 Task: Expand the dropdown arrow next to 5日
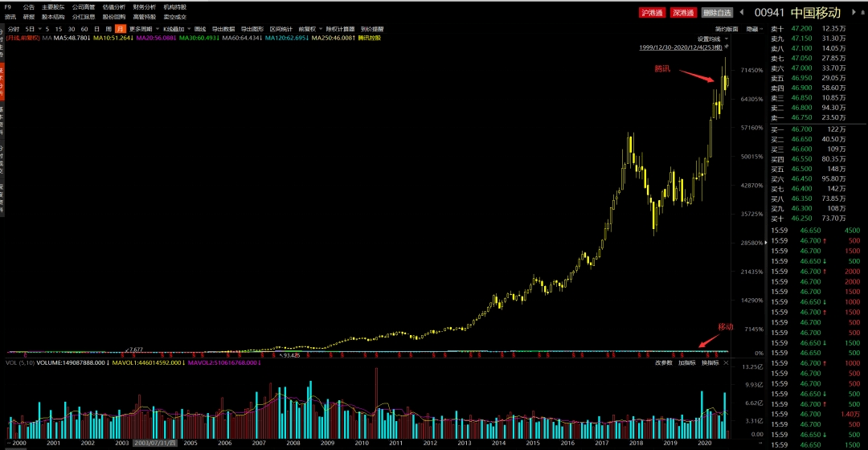(40, 29)
